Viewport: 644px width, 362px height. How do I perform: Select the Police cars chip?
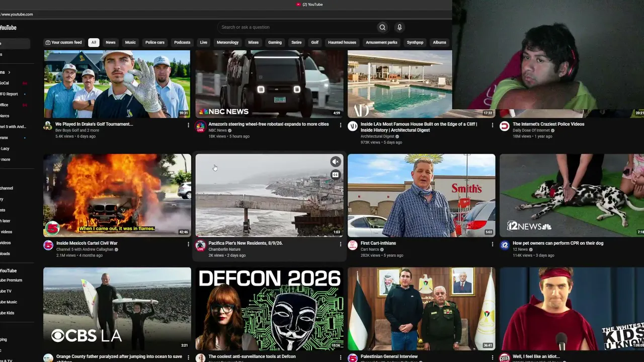(155, 42)
